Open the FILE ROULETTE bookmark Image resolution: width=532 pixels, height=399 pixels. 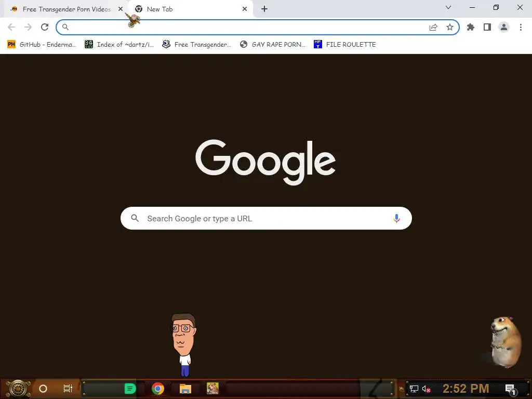[x=345, y=45]
